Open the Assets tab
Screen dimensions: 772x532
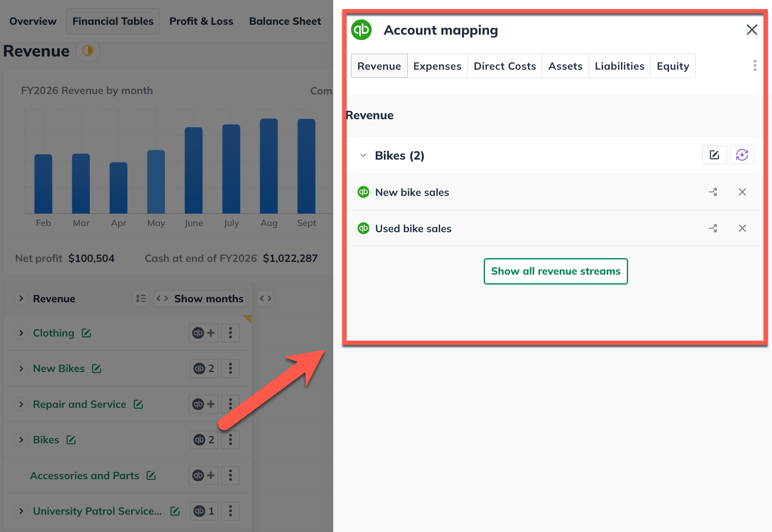[565, 66]
